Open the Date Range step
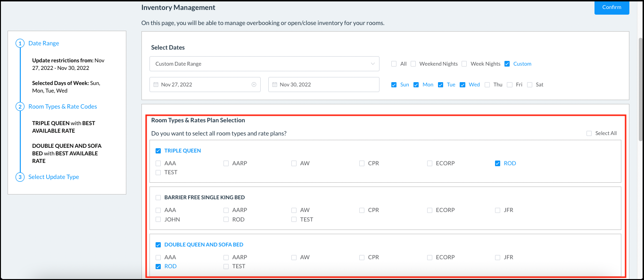644x280 pixels. 43,43
